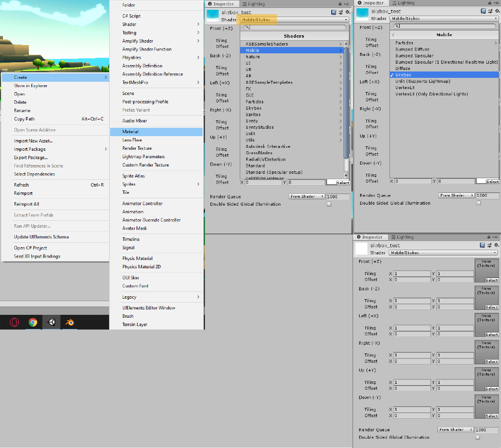This screenshot has width=501, height=448.
Task: Click the Unity editor taskbar icon
Action: coord(51,322)
